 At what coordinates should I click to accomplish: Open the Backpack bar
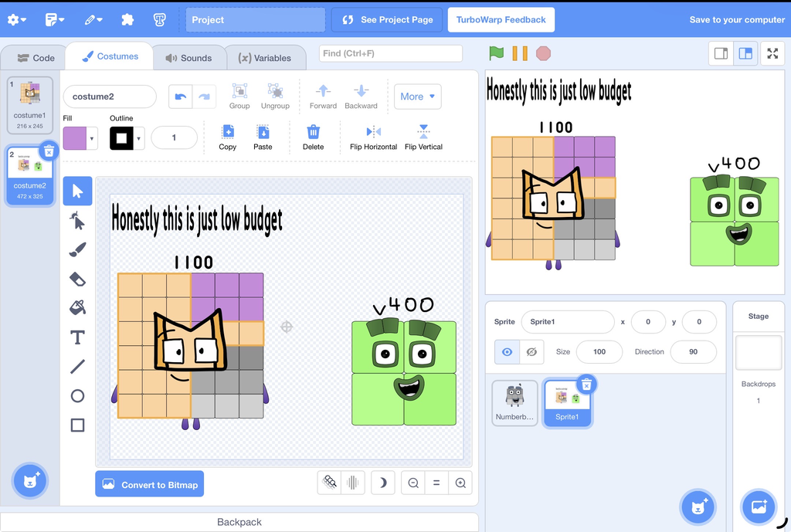pyautogui.click(x=239, y=522)
